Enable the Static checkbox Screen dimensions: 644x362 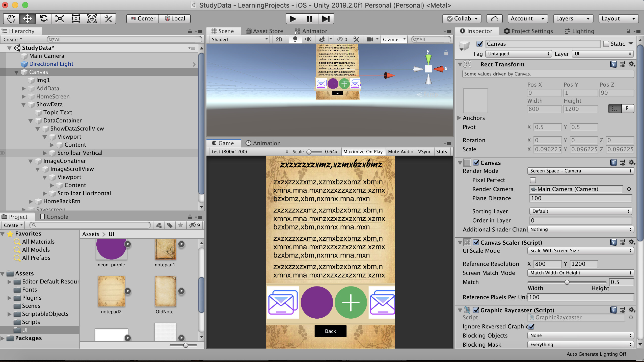click(606, 44)
